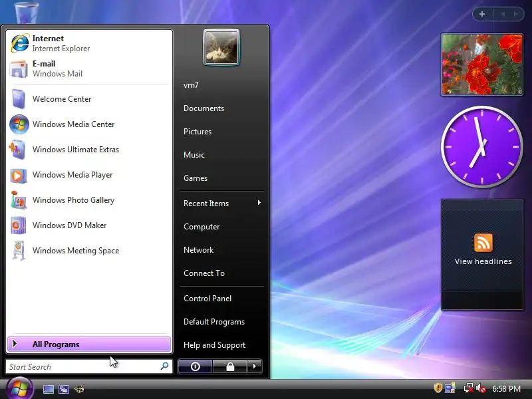Image resolution: width=532 pixels, height=399 pixels.
Task: Open Documents from Start menu
Action: 204,108
